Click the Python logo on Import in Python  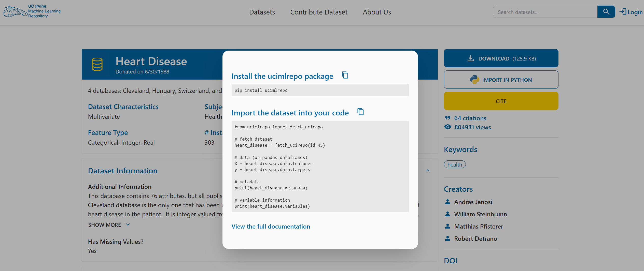[475, 79]
